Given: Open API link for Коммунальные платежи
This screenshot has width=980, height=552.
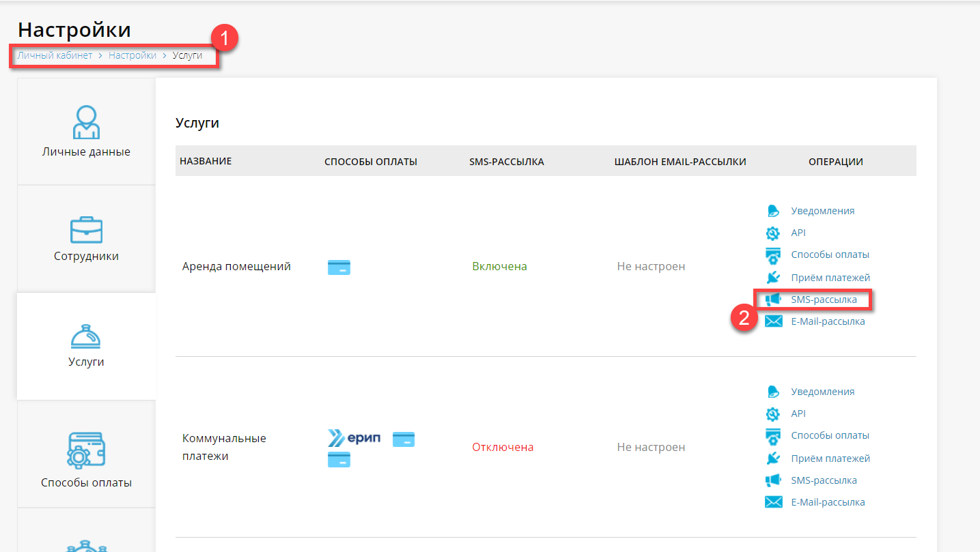Looking at the screenshot, I should coord(798,413).
